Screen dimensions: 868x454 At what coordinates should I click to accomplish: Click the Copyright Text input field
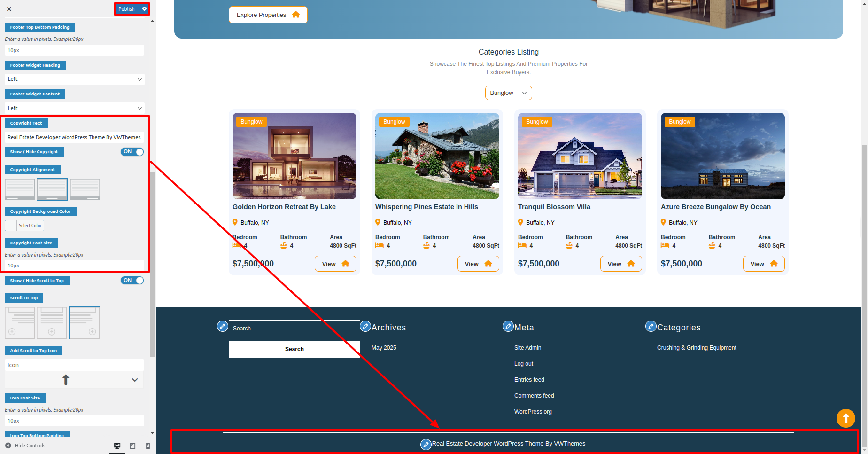tap(75, 137)
